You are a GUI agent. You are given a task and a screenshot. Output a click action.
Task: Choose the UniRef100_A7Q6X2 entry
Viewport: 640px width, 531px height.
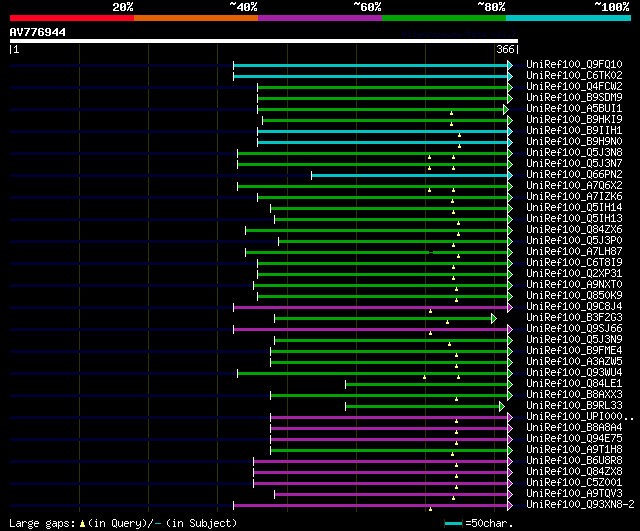click(x=574, y=185)
